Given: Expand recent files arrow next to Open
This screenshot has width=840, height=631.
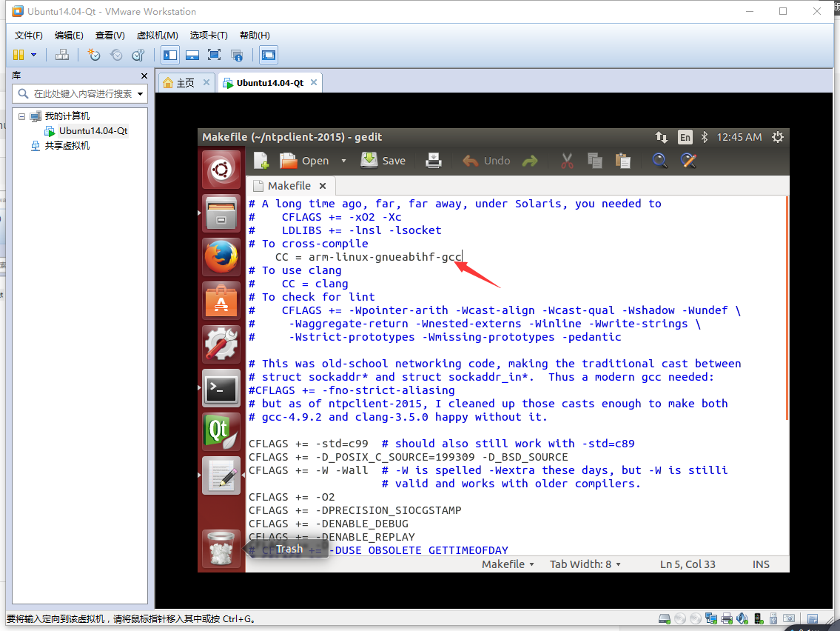Looking at the screenshot, I should (343, 161).
